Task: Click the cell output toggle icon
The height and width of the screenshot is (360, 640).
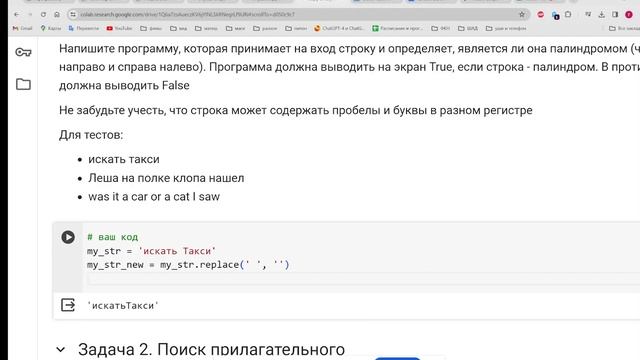Action: (68, 305)
